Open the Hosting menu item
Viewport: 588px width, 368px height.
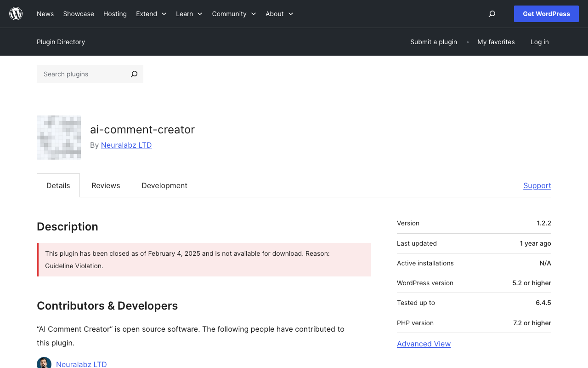pyautogui.click(x=115, y=14)
